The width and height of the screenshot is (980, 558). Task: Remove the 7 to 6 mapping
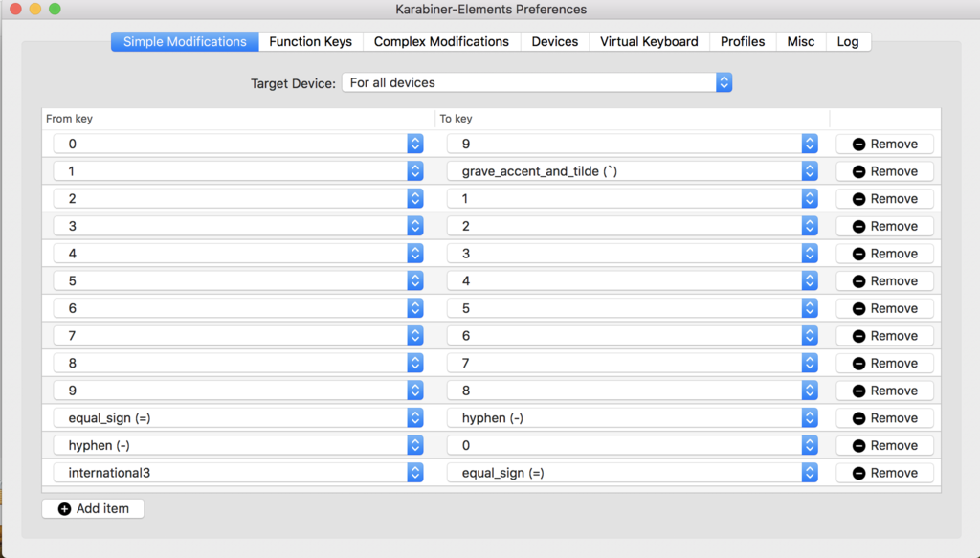885,336
